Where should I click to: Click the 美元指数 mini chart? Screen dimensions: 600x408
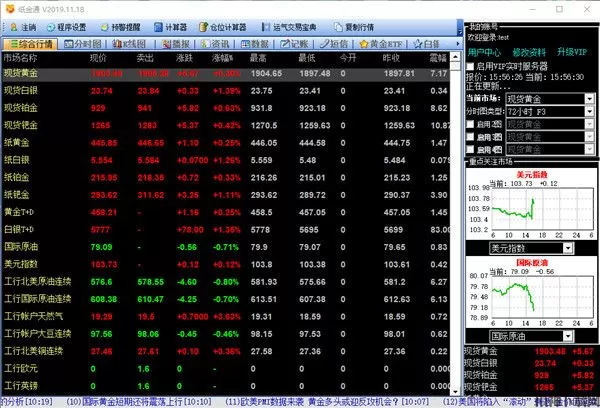[531, 204]
